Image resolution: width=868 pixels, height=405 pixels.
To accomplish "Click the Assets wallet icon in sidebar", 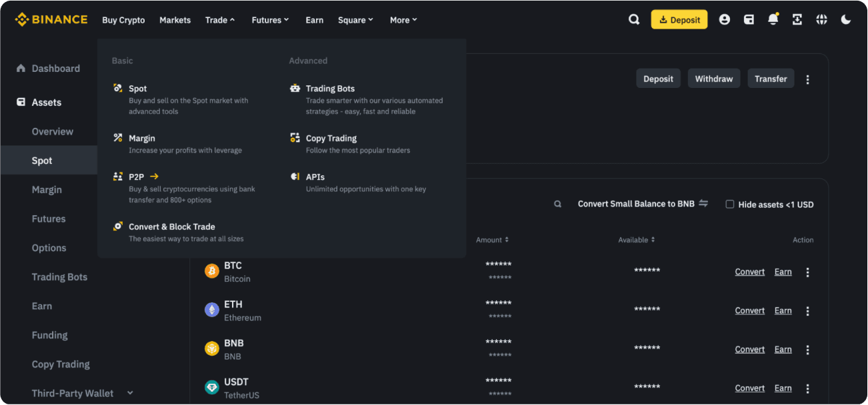I will [x=21, y=103].
